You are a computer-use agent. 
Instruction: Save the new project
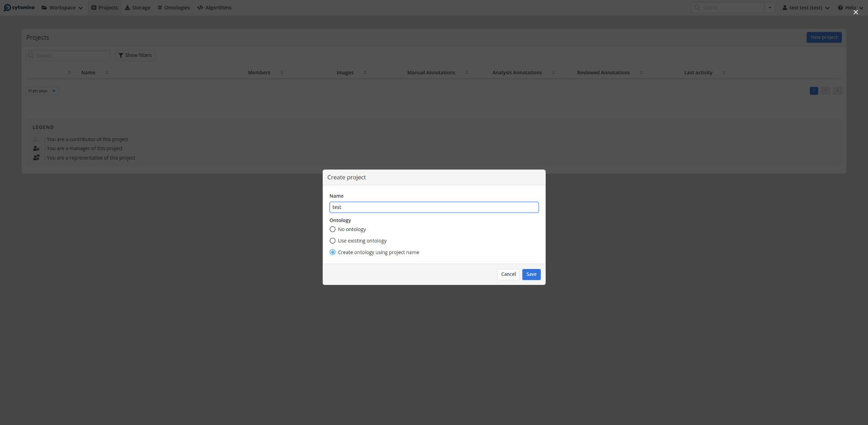tap(531, 274)
